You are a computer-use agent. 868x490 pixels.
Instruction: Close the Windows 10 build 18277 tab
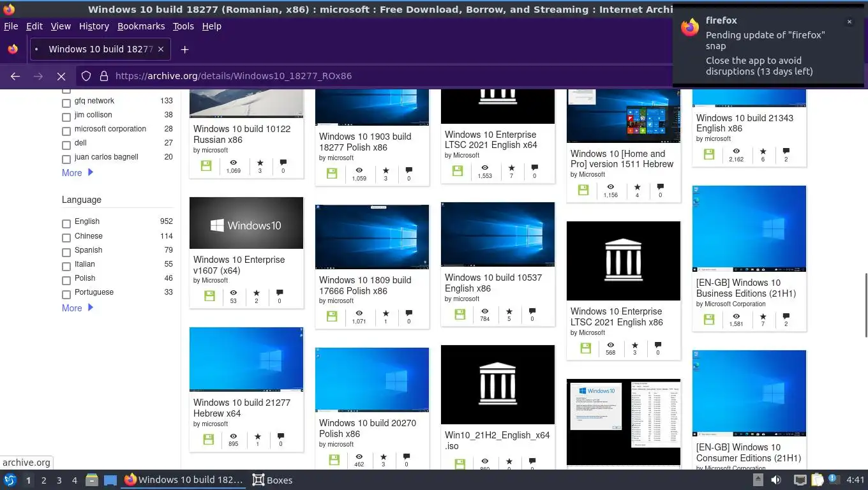point(161,49)
